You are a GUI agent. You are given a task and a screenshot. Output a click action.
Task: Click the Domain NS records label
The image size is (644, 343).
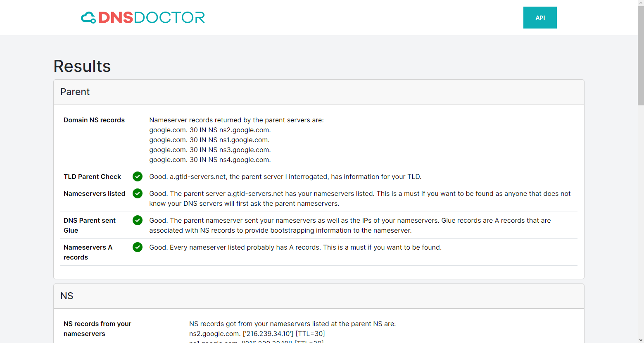[94, 120]
